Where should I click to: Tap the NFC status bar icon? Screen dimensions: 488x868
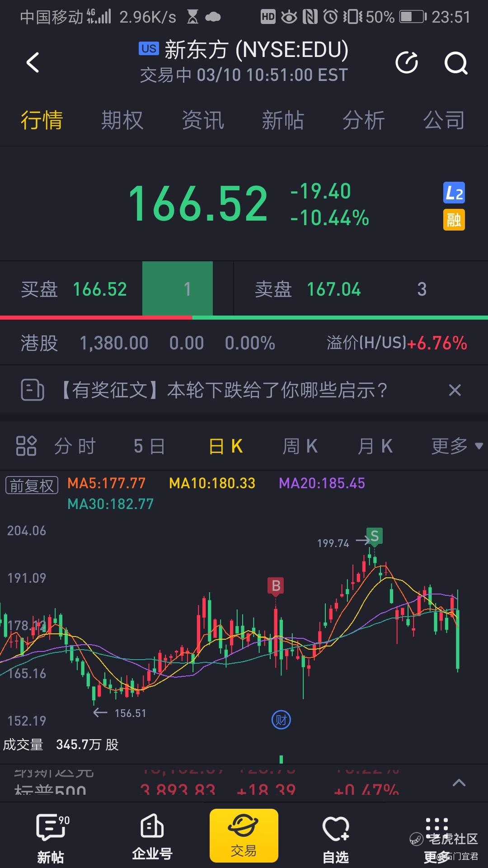(310, 17)
